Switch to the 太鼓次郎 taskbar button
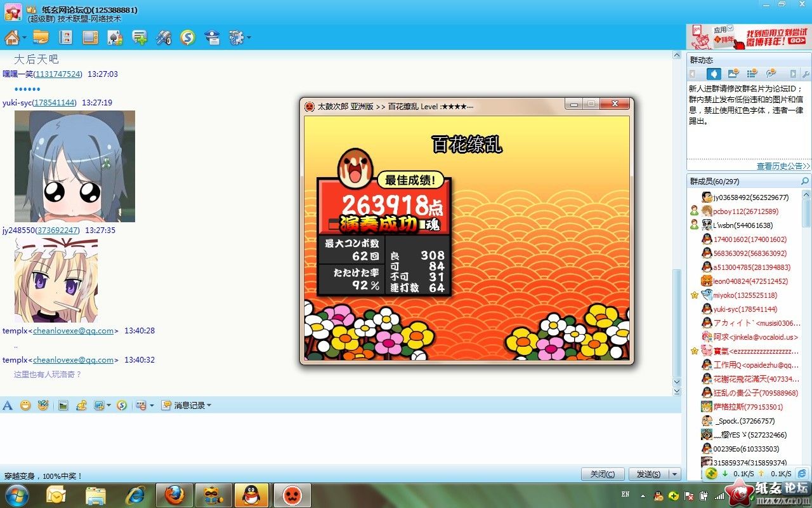 292,495
